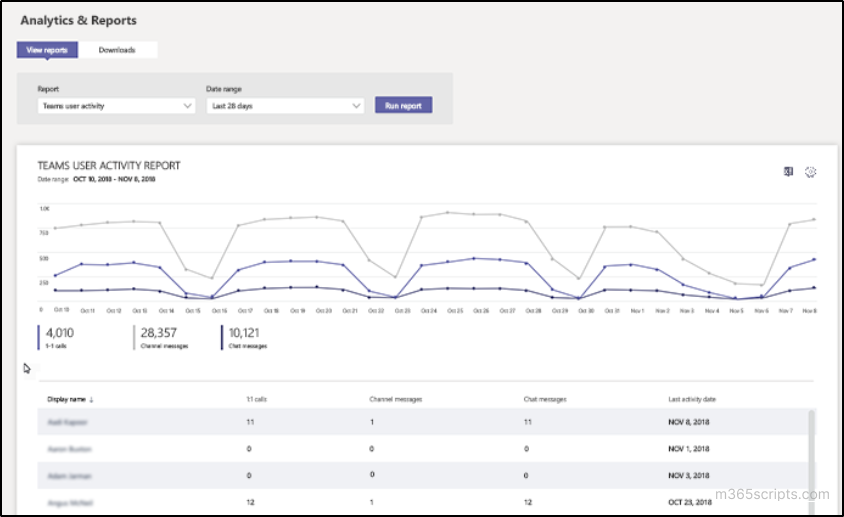The height and width of the screenshot is (517, 844).
Task: Sort by the Last activity date column
Action: 692,399
